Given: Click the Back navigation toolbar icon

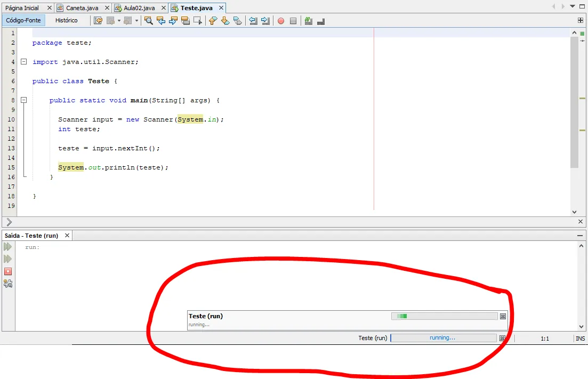Looking at the screenshot, I should coord(111,21).
